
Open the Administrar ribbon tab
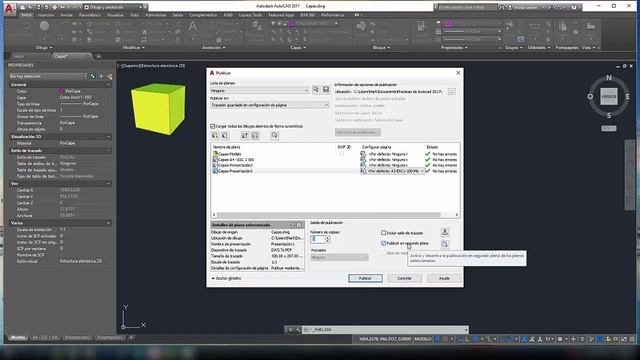pyautogui.click(x=156, y=15)
